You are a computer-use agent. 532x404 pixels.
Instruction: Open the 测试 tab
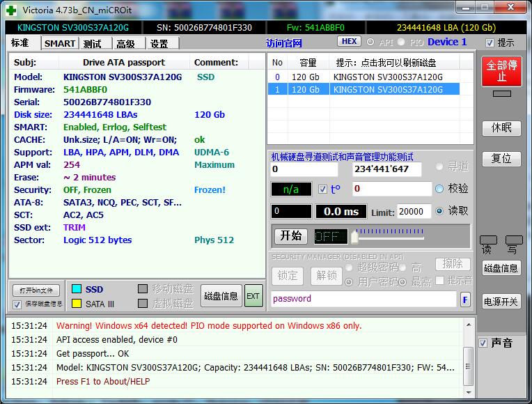(x=92, y=43)
